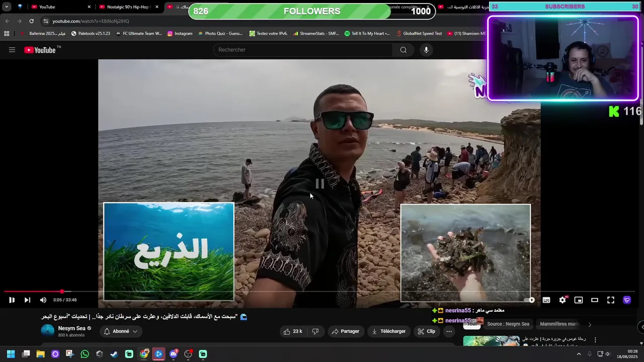
Task: Open the video settings gear
Action: (x=562, y=300)
